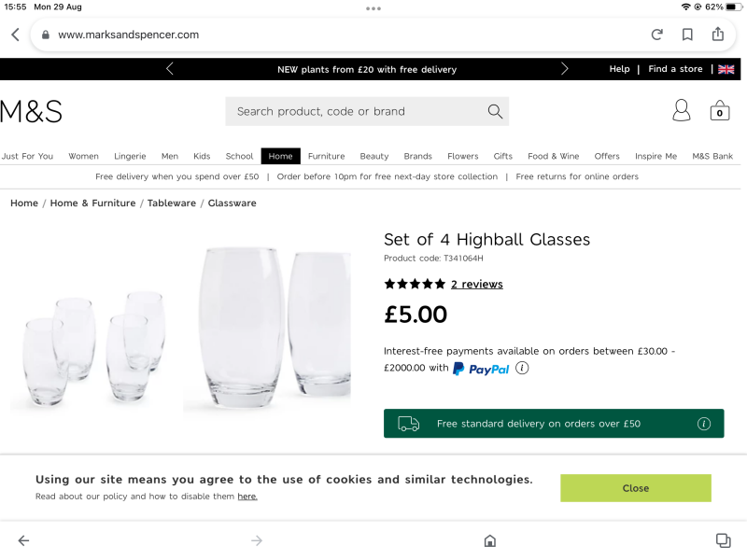Click the search magnifier icon
The image size is (747, 560).
coord(495,111)
